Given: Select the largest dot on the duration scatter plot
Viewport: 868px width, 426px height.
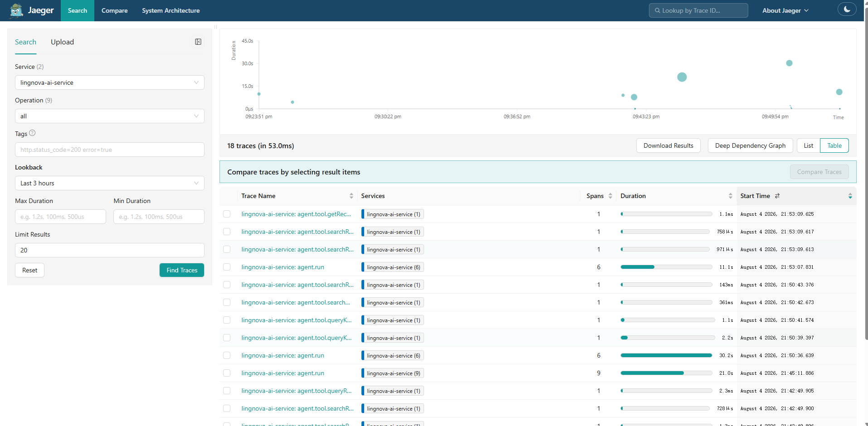Looking at the screenshot, I should 682,77.
